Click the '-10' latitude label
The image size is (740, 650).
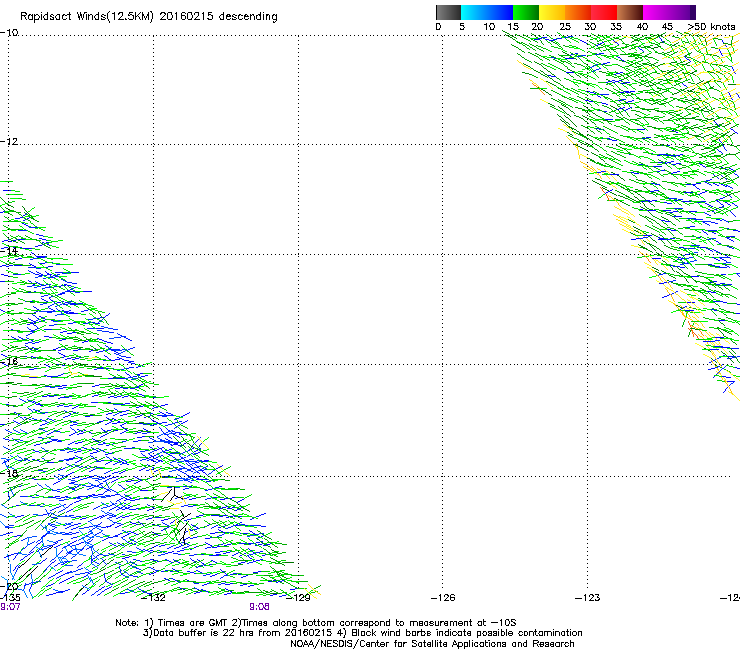pyautogui.click(x=9, y=33)
